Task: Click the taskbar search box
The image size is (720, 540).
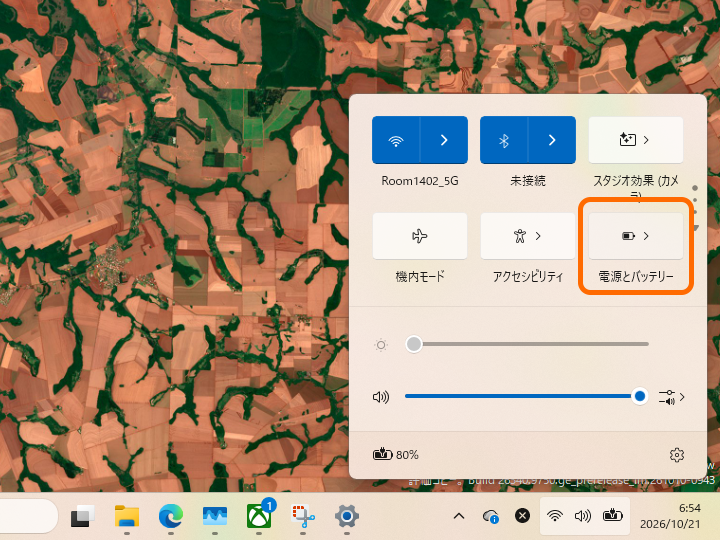Action: 29,516
